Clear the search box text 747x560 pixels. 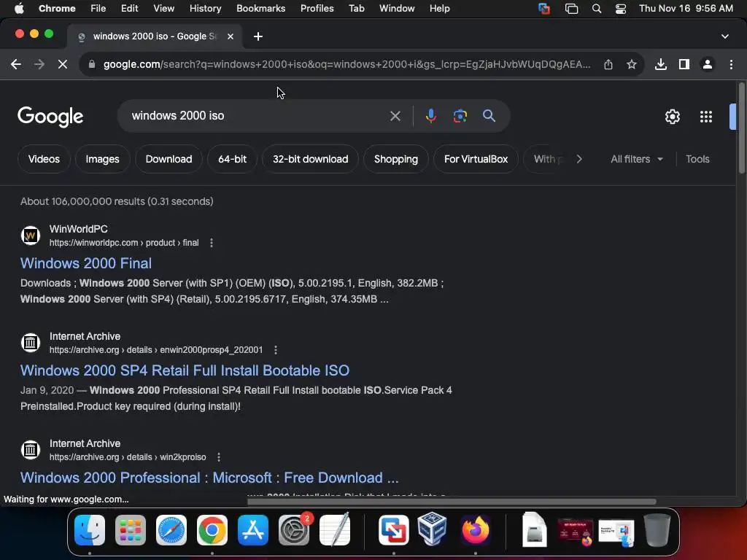point(395,116)
